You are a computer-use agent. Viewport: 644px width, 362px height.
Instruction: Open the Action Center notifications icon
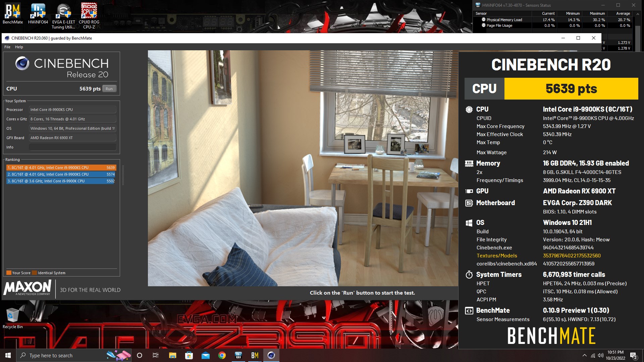[634, 355]
